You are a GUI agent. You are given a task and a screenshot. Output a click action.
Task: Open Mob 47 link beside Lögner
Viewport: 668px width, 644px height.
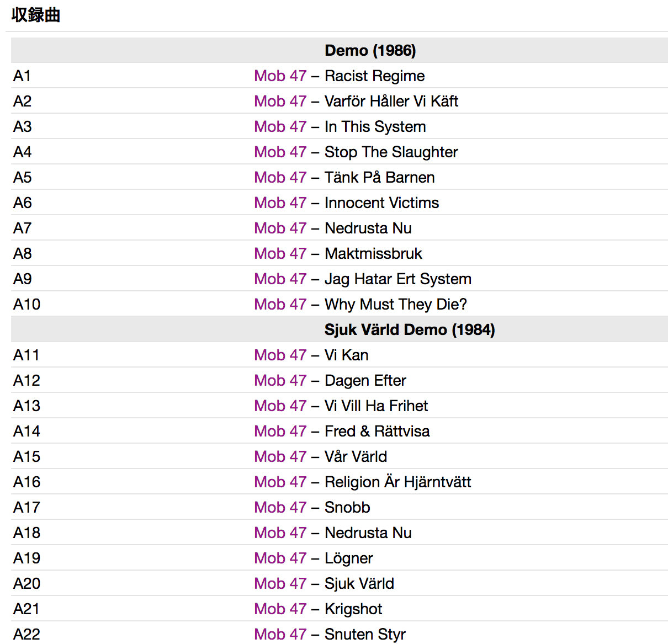pos(280,558)
